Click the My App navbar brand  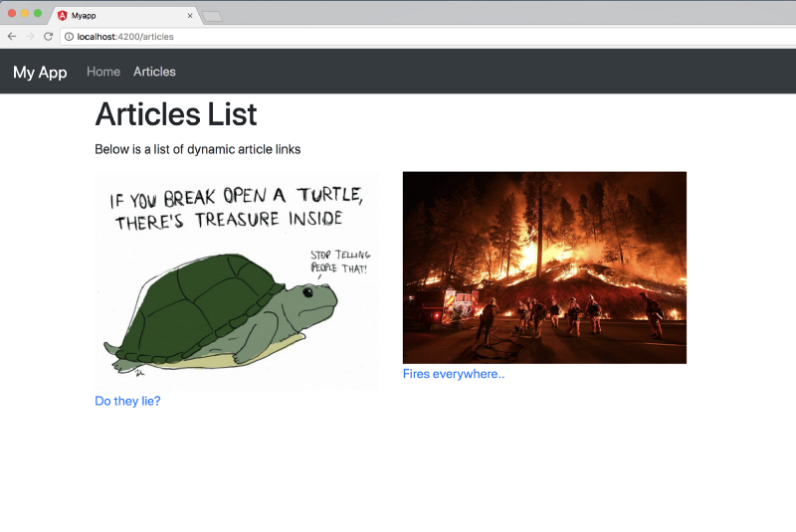tap(40, 72)
